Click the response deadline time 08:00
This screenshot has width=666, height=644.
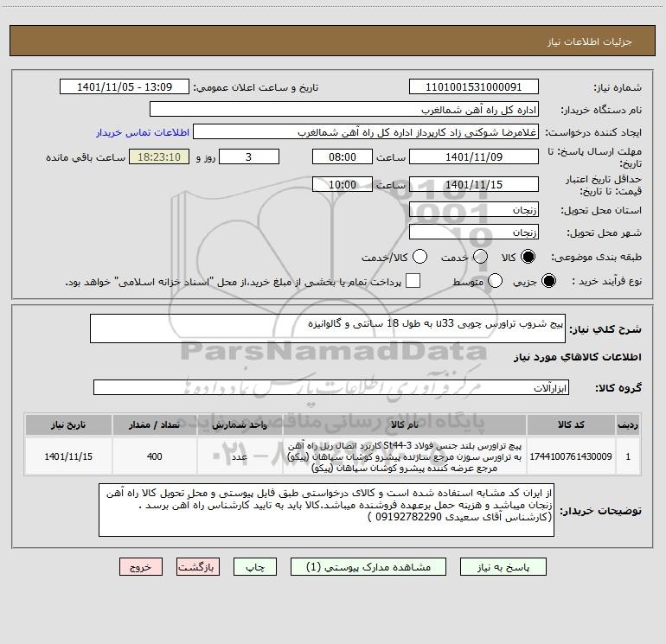(343, 156)
